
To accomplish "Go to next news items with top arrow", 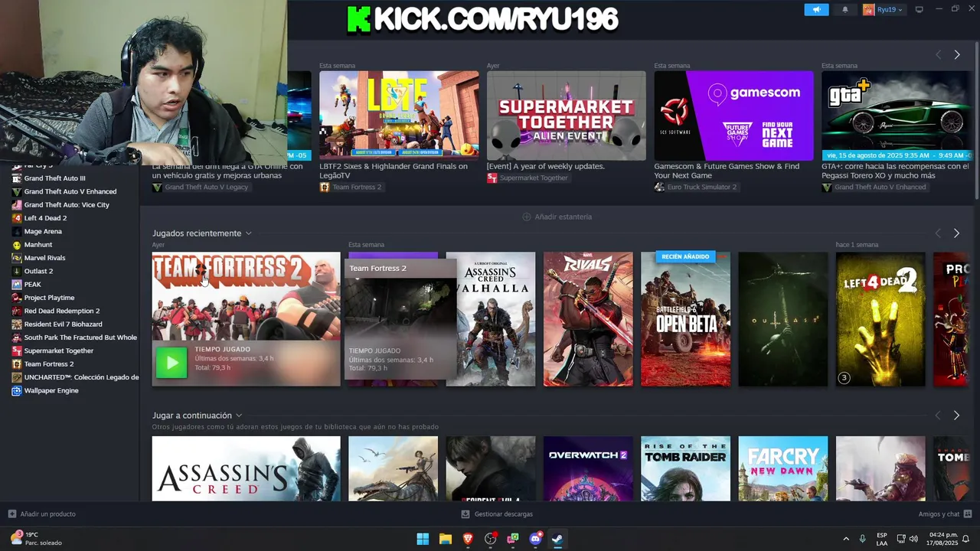I will 956,54.
